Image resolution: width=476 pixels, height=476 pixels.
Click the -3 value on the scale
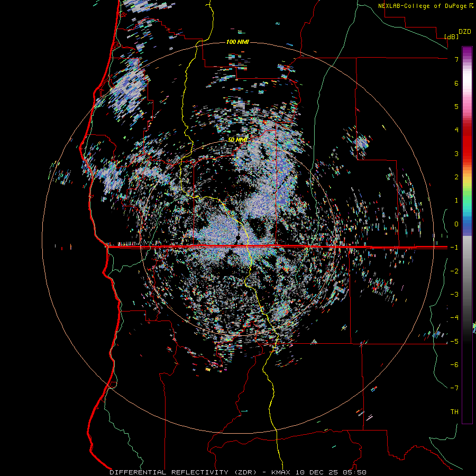(x=454, y=295)
